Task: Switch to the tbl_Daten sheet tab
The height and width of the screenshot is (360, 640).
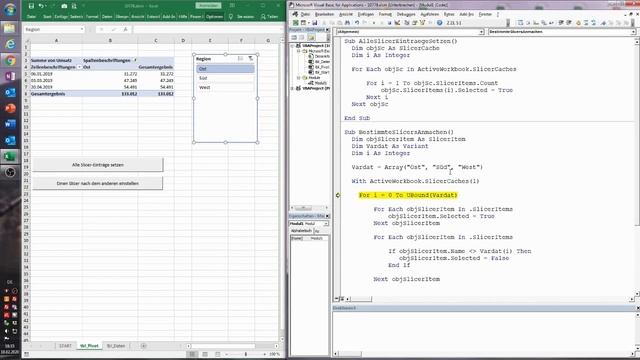Action: [x=116, y=346]
